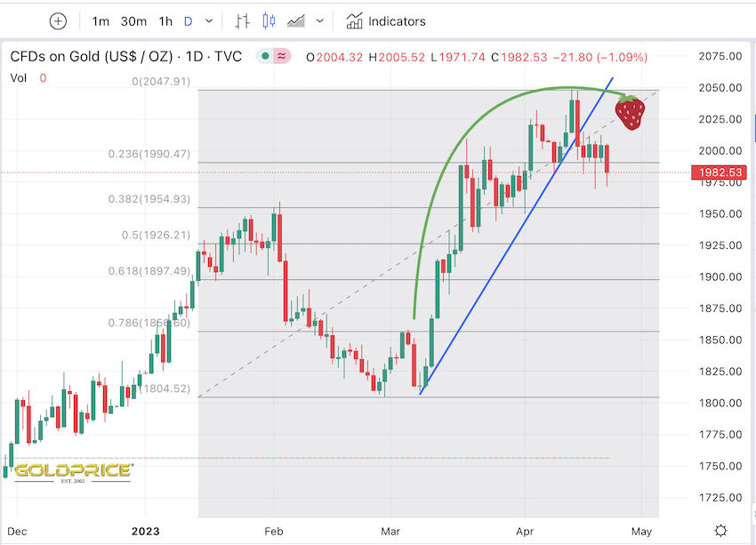Click the 1982.53 current price label

720,172
